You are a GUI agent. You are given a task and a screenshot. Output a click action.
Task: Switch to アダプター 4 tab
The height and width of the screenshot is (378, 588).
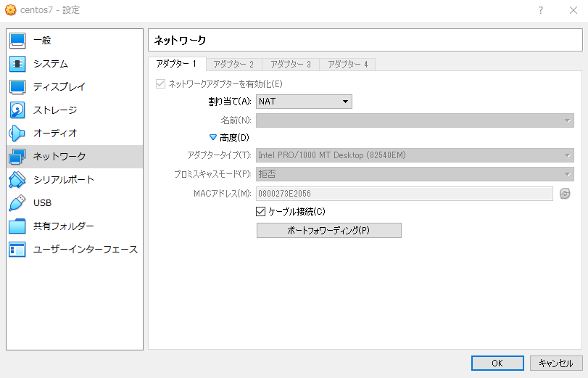click(x=347, y=65)
